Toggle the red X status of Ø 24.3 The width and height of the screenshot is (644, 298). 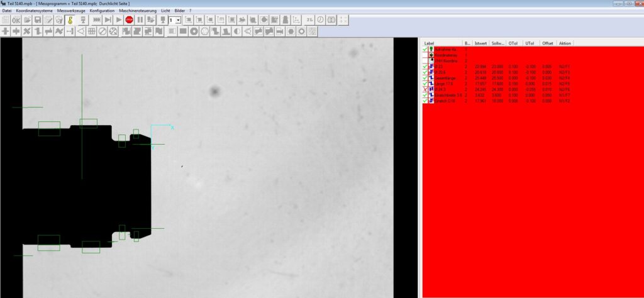426,89
